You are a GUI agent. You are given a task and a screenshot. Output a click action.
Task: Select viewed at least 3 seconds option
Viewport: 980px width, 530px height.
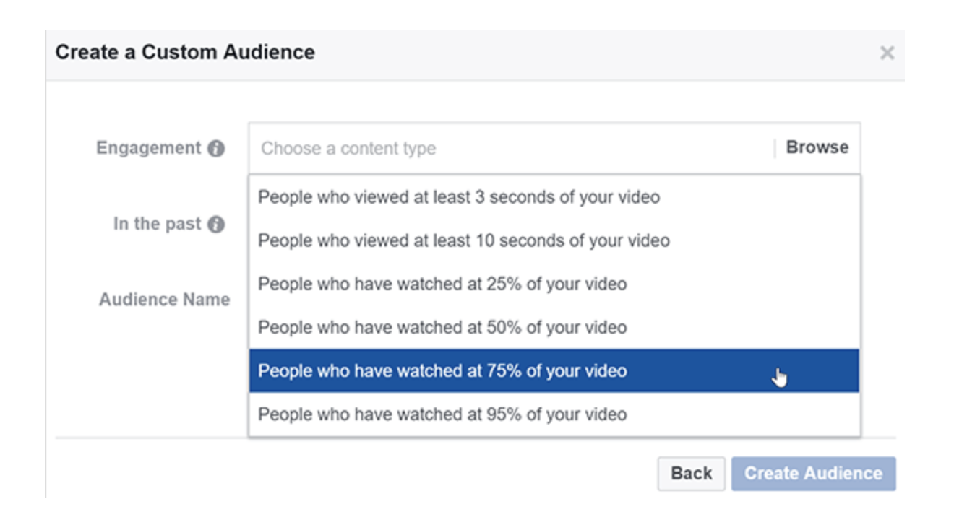click(x=554, y=196)
